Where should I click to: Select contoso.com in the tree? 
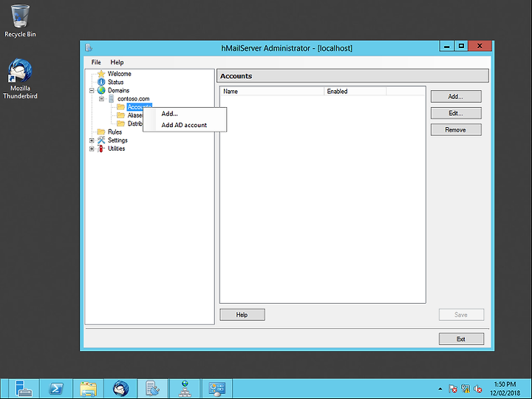click(x=133, y=99)
